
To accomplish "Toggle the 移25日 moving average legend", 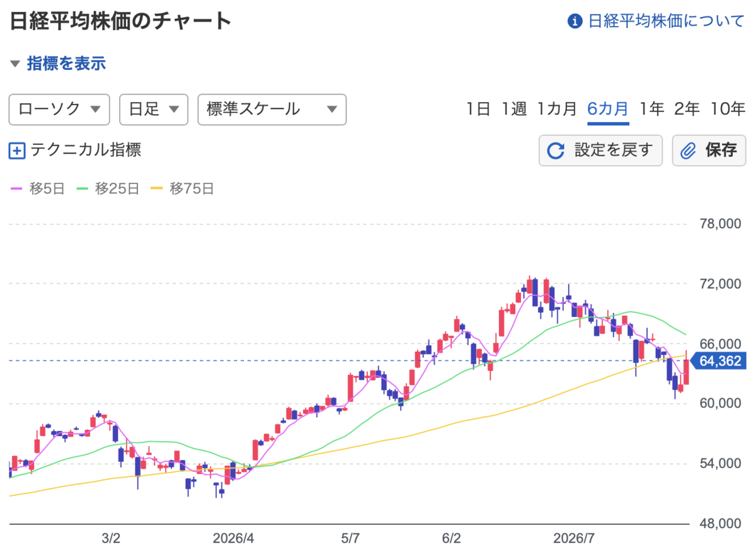I will tap(107, 188).
